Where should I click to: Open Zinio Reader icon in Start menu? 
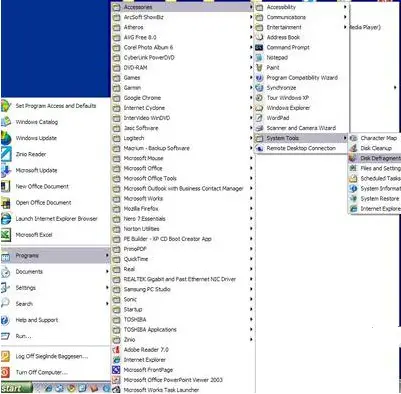(6, 154)
